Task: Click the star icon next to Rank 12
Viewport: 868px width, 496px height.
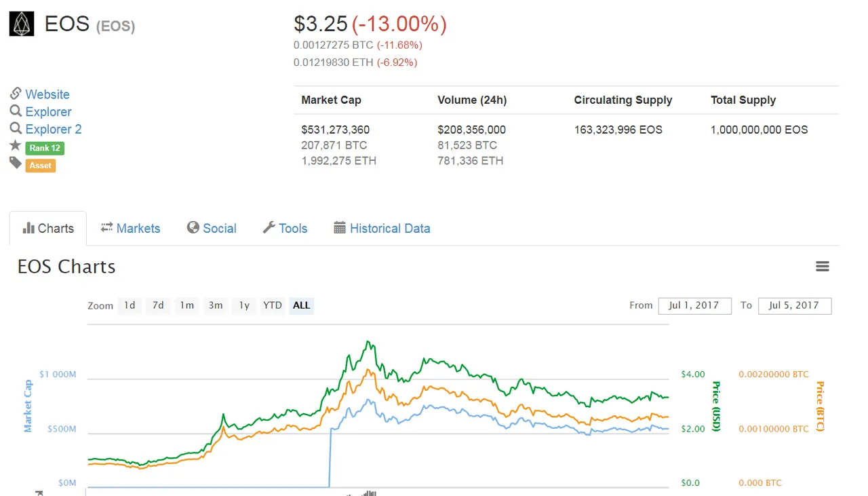Action: 16,146
